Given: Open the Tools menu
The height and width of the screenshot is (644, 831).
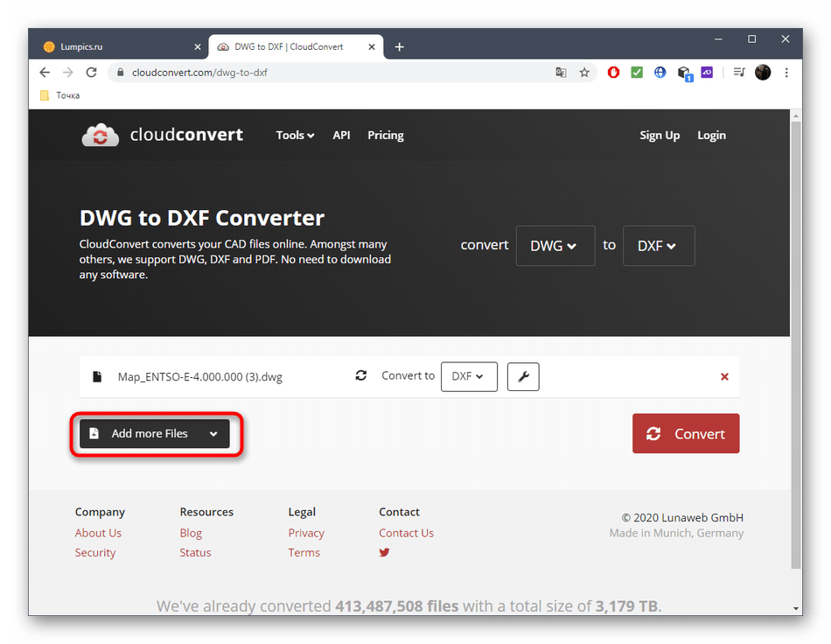Looking at the screenshot, I should pyautogui.click(x=295, y=136).
